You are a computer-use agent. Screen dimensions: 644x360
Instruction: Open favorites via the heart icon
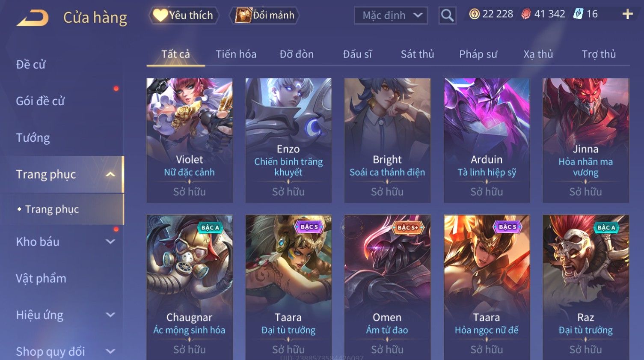click(160, 15)
